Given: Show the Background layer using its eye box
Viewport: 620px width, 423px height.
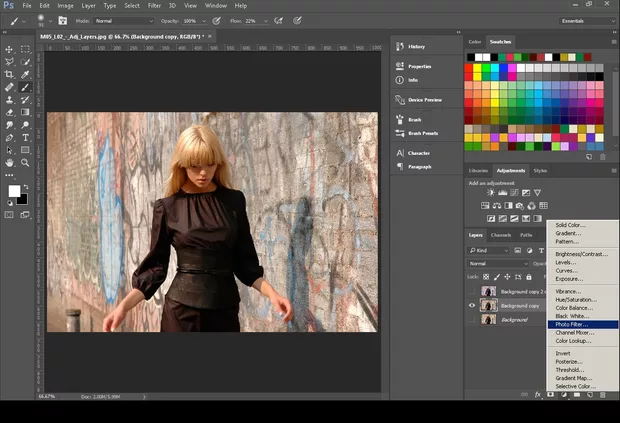Looking at the screenshot, I should [472, 319].
